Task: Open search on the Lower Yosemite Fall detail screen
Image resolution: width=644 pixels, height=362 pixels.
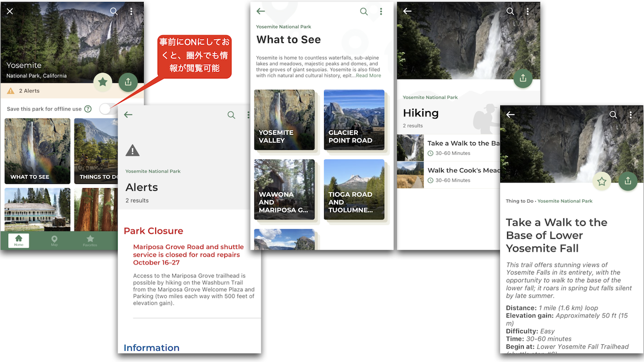Action: click(613, 115)
